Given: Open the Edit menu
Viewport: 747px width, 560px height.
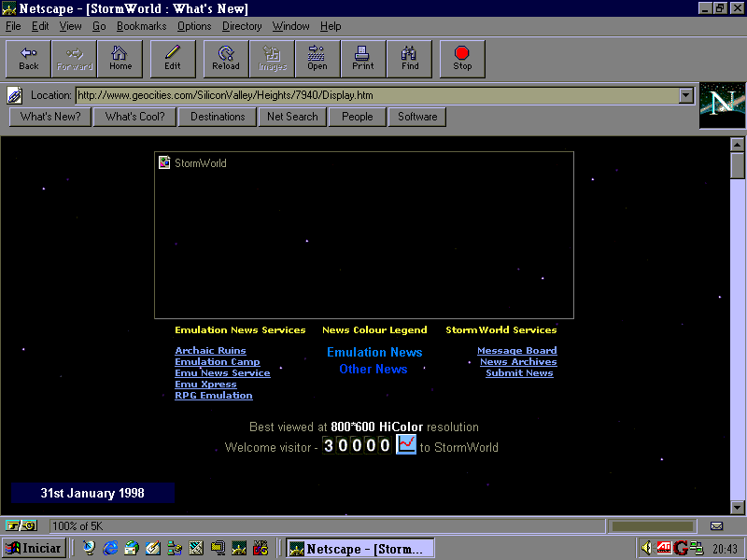Looking at the screenshot, I should tap(40, 26).
